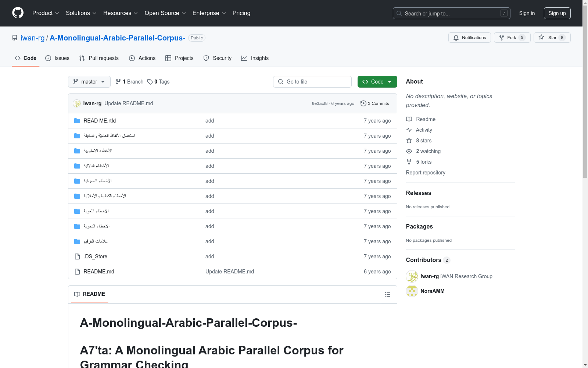Open the Releases heading link

[x=419, y=193]
